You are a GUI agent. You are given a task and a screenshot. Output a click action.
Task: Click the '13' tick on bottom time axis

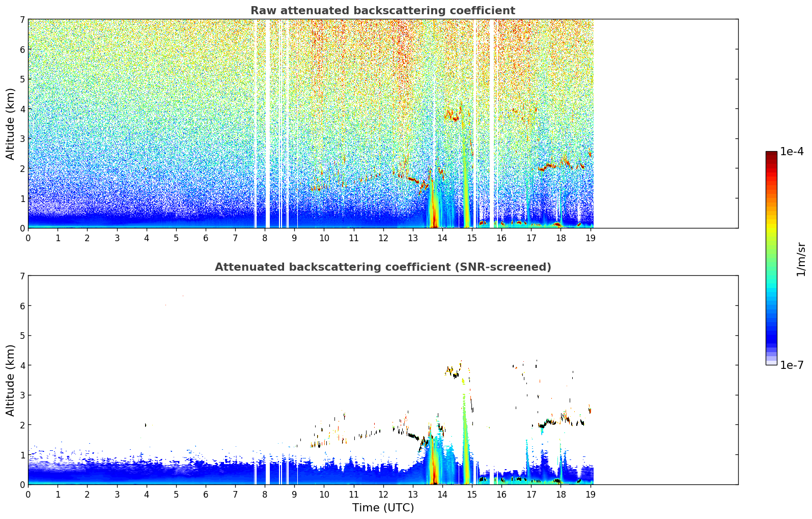click(x=413, y=494)
